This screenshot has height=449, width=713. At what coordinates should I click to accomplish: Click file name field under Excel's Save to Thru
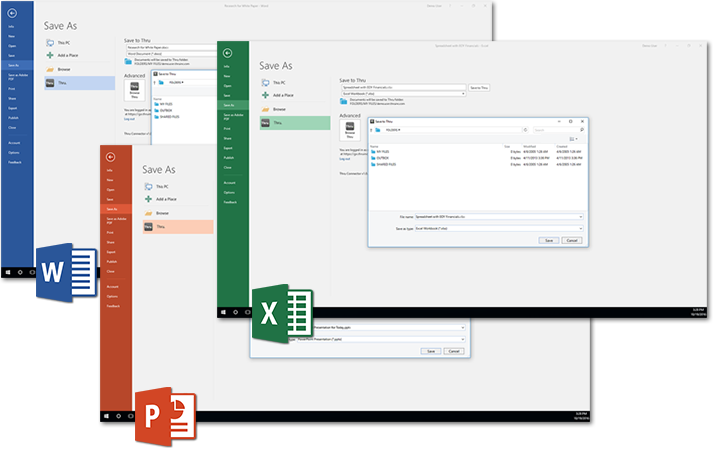tap(404, 87)
